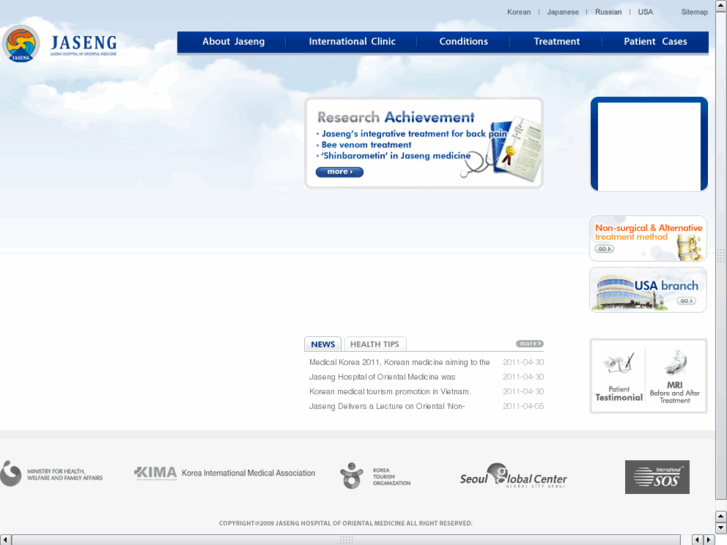Click the Seoul Global Center logo
Screen dimensions: 727x545
coord(513,476)
